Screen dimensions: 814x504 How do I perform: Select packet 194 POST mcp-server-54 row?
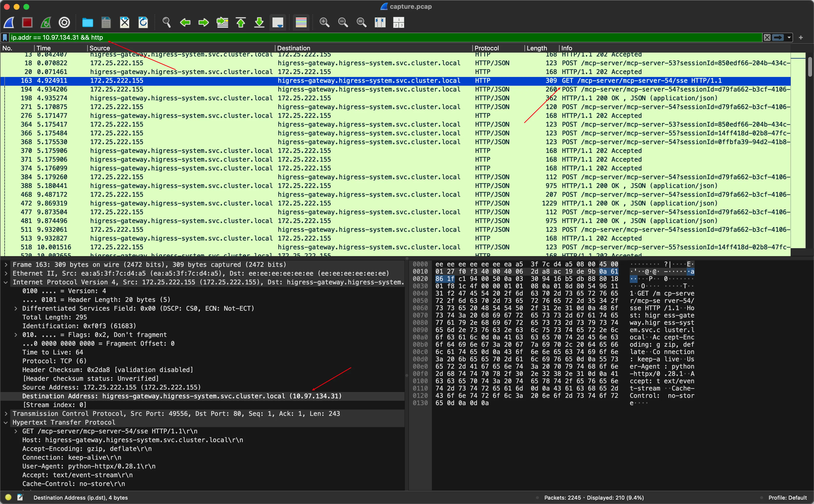point(395,89)
